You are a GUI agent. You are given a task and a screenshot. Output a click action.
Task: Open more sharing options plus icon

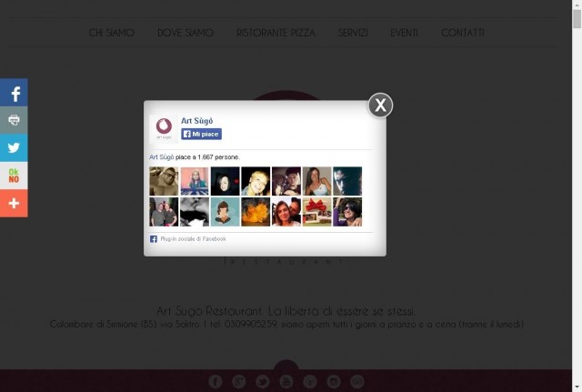click(14, 204)
